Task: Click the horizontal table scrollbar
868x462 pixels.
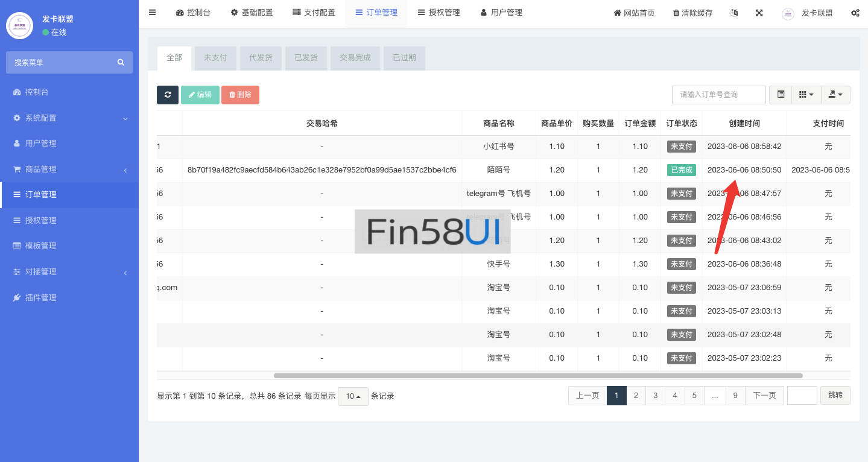Action: coord(537,376)
